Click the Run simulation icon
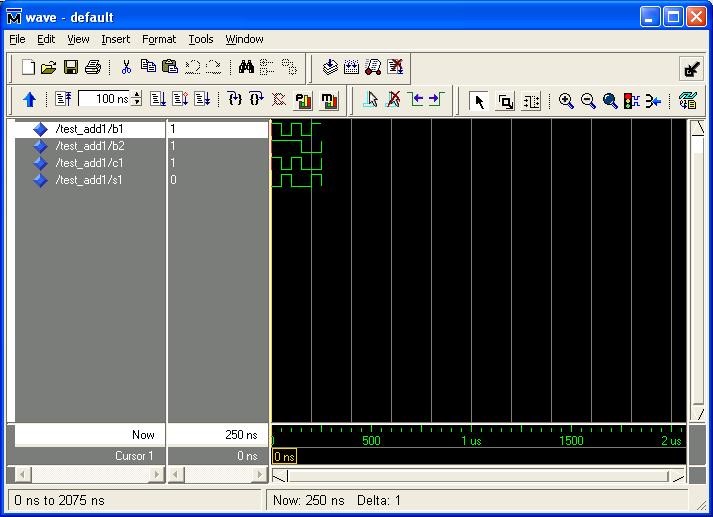The width and height of the screenshot is (713, 517). [x=158, y=99]
